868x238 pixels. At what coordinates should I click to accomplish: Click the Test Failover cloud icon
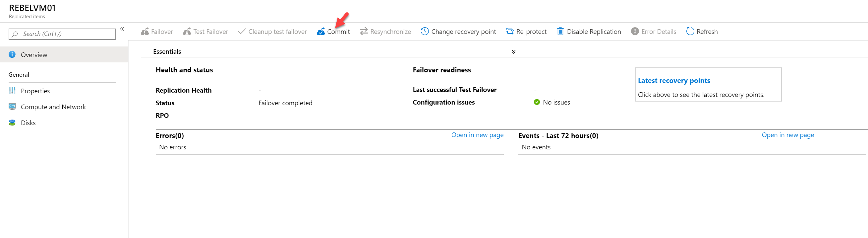point(187,32)
